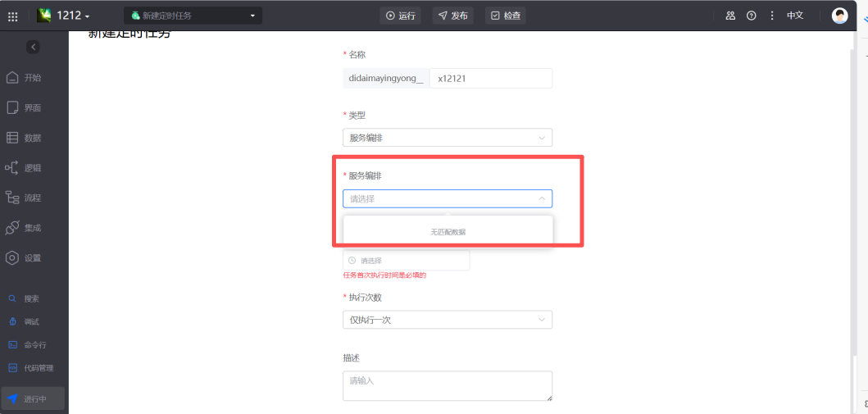The image size is (868, 414).
Task: Click 调试 debug in sidebar
Action: (x=24, y=321)
